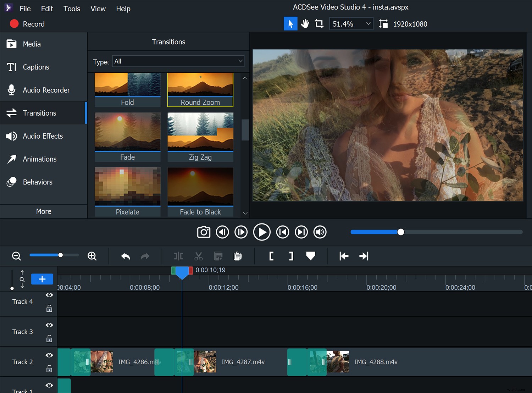The width and height of the screenshot is (532, 393).
Task: Split the clip at playhead
Action: pos(178,256)
